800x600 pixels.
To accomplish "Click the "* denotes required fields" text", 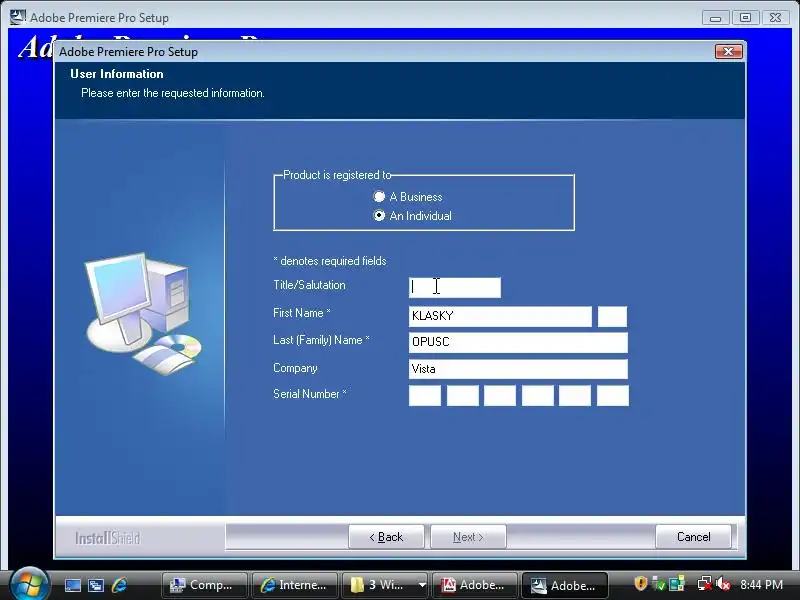I will click(x=330, y=261).
